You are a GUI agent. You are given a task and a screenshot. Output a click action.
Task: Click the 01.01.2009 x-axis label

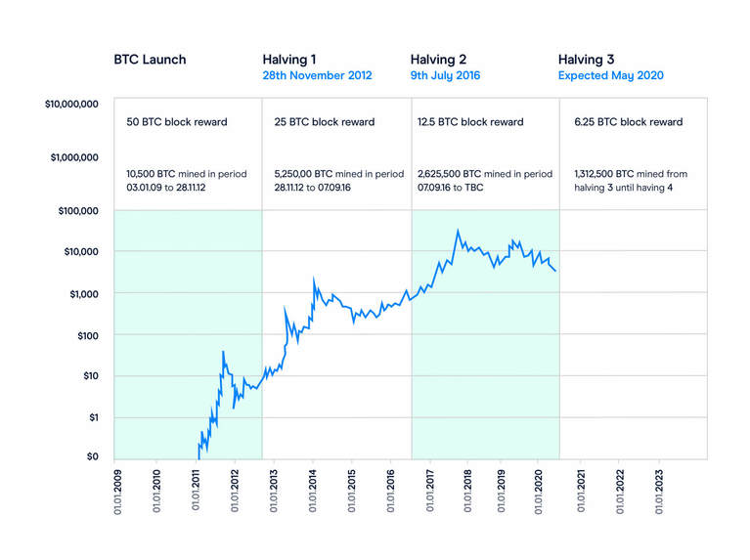[x=117, y=493]
